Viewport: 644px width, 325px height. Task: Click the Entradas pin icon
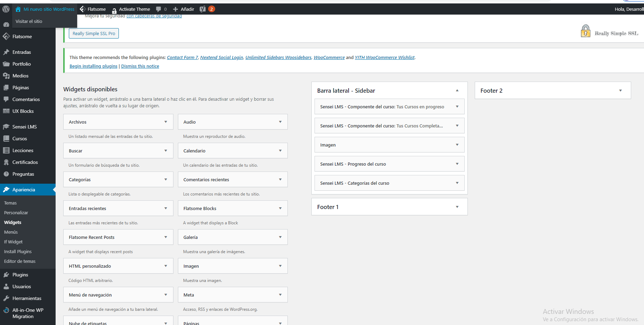pos(6,52)
